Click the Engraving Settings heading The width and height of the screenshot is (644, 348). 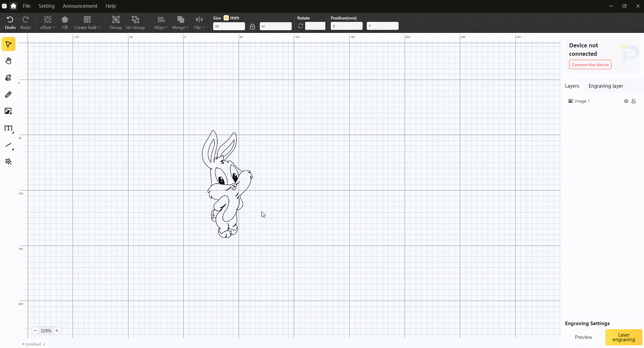click(587, 323)
